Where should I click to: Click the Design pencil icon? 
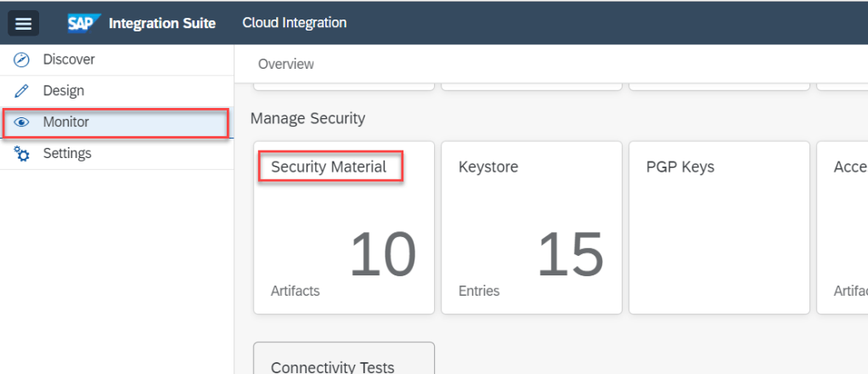coord(23,91)
